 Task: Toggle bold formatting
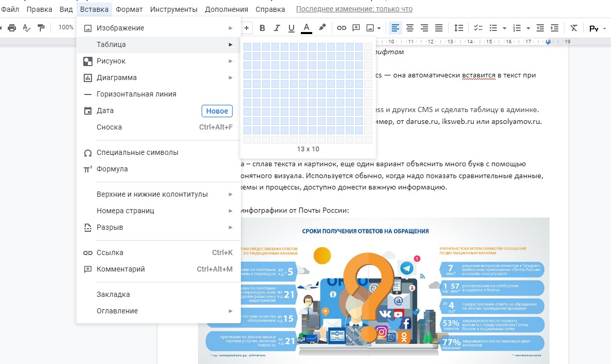pos(262,28)
